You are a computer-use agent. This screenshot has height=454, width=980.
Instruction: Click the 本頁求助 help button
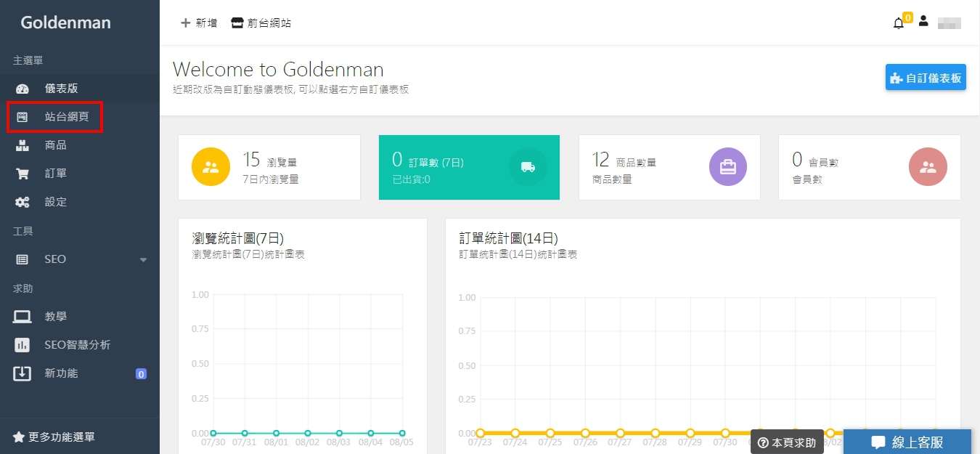click(x=787, y=442)
